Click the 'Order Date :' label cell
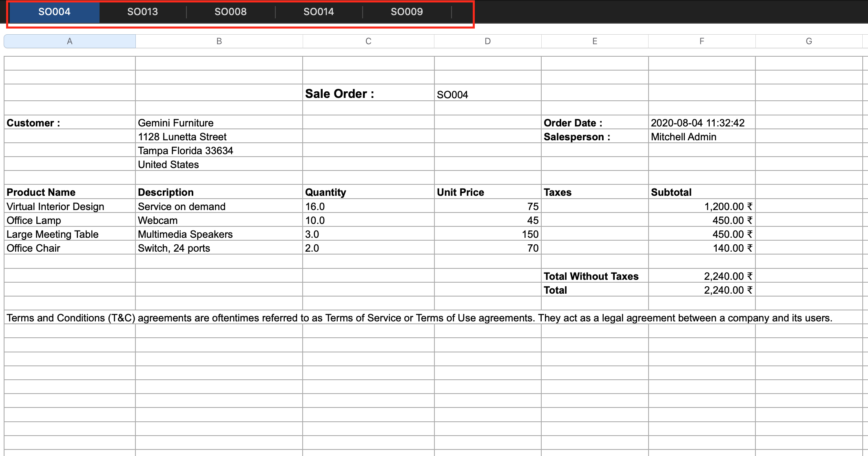Viewport: 868px width, 456px height. 595,122
